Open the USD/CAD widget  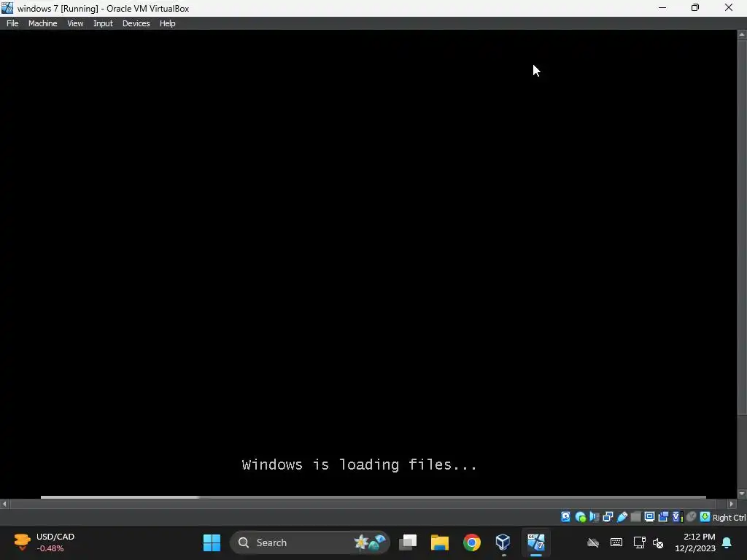(44, 542)
